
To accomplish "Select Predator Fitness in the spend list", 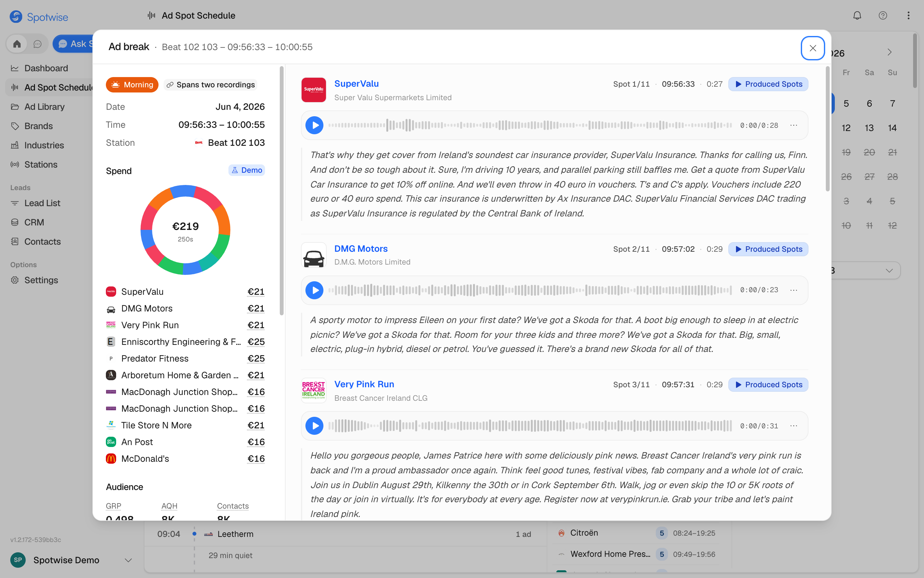I will pos(185,359).
